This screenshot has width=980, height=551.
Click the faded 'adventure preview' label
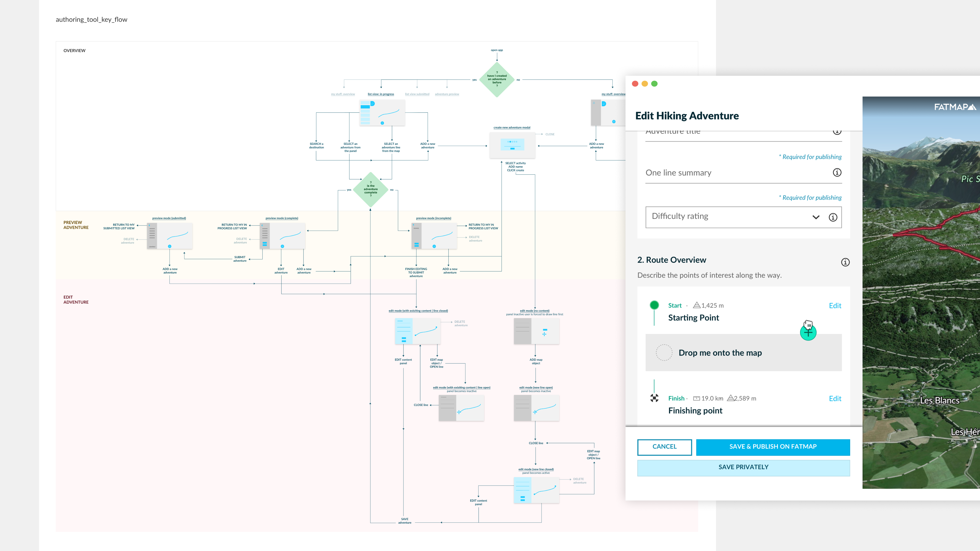tap(447, 94)
